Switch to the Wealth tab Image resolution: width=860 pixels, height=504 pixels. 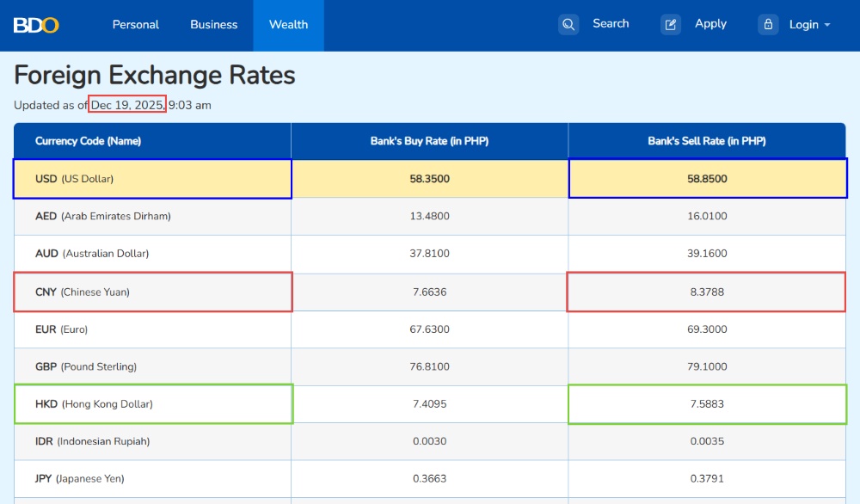[288, 25]
